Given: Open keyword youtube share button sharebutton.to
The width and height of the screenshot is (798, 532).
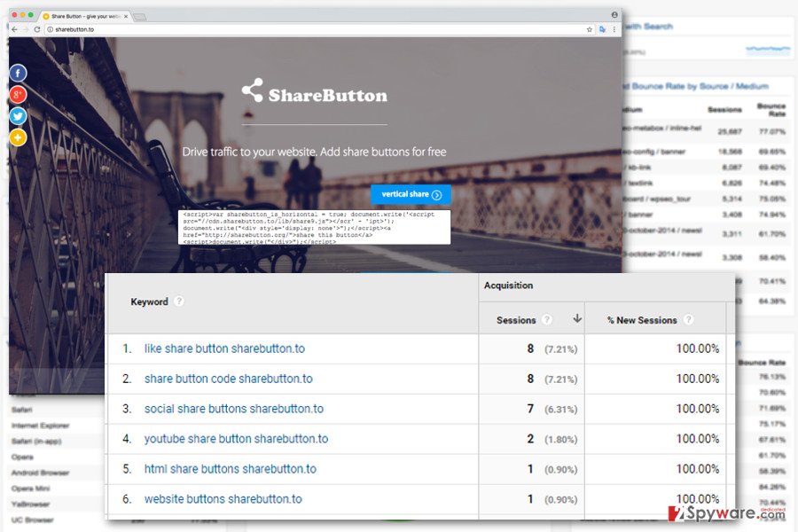Looking at the screenshot, I should [236, 439].
